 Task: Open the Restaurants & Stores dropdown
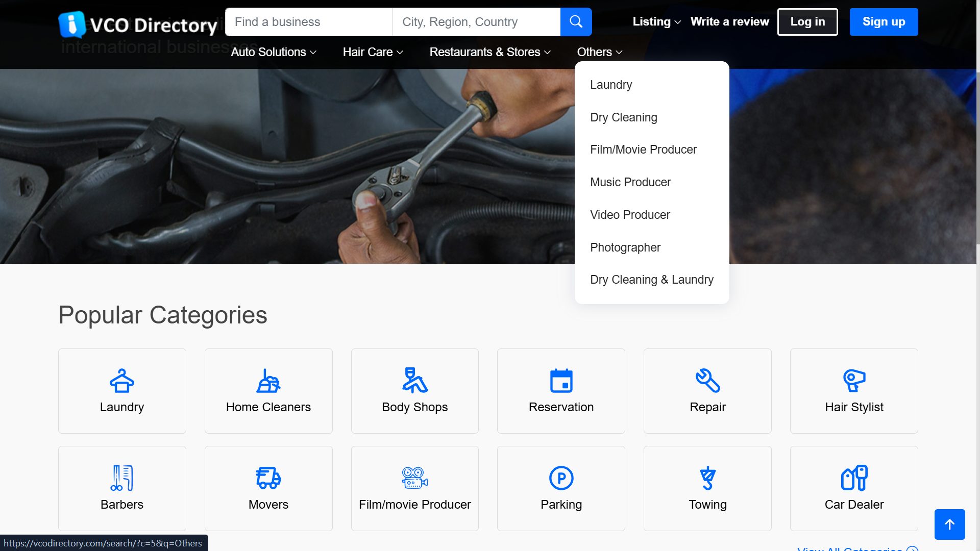point(490,52)
